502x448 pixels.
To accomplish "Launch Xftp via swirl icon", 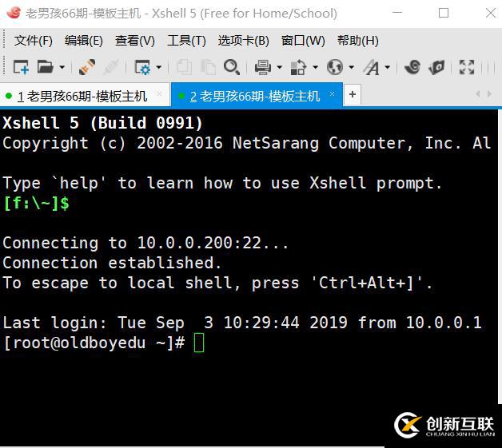I will click(412, 67).
